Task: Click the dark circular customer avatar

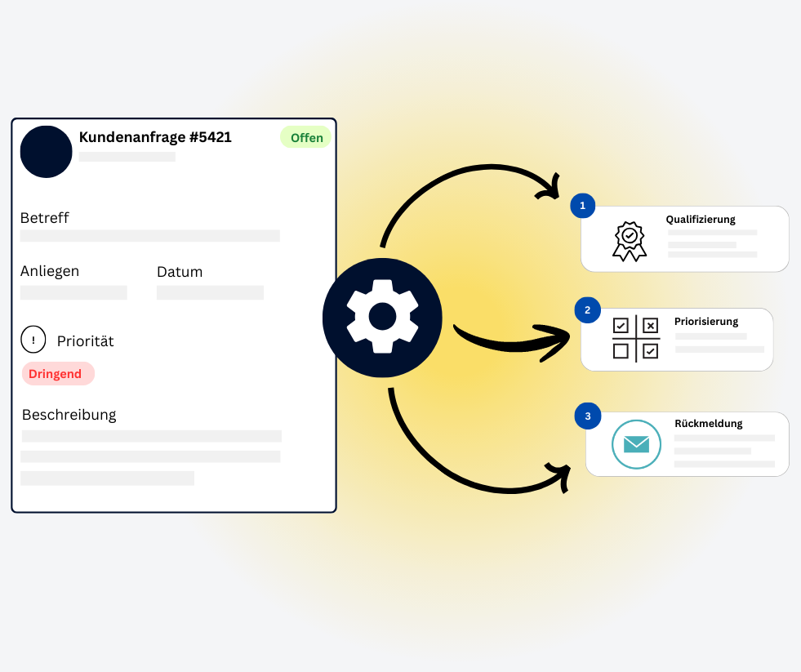Action: (x=46, y=152)
